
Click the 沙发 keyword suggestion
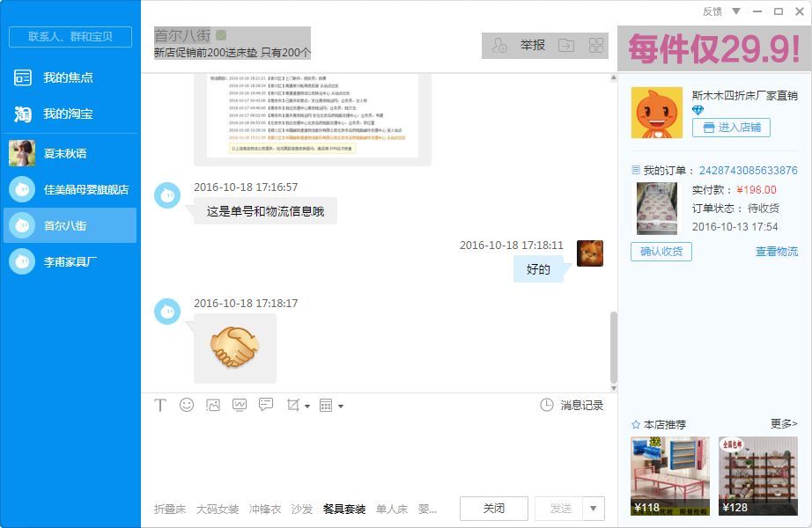point(302,510)
